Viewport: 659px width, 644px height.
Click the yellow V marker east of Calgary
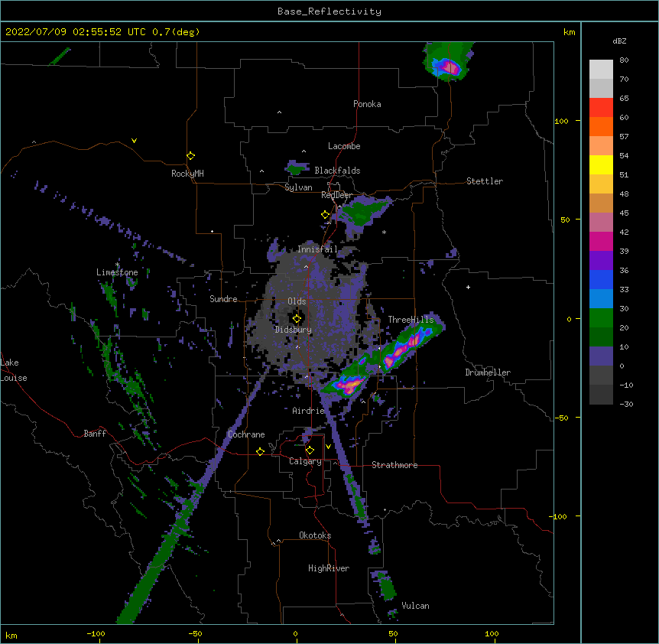click(328, 447)
